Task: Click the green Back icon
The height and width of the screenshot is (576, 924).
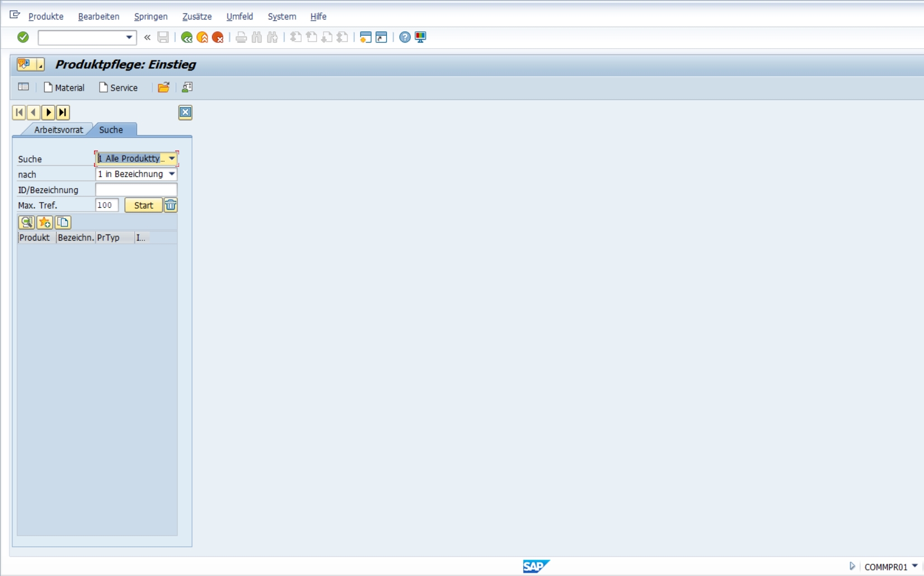Action: [x=187, y=38]
